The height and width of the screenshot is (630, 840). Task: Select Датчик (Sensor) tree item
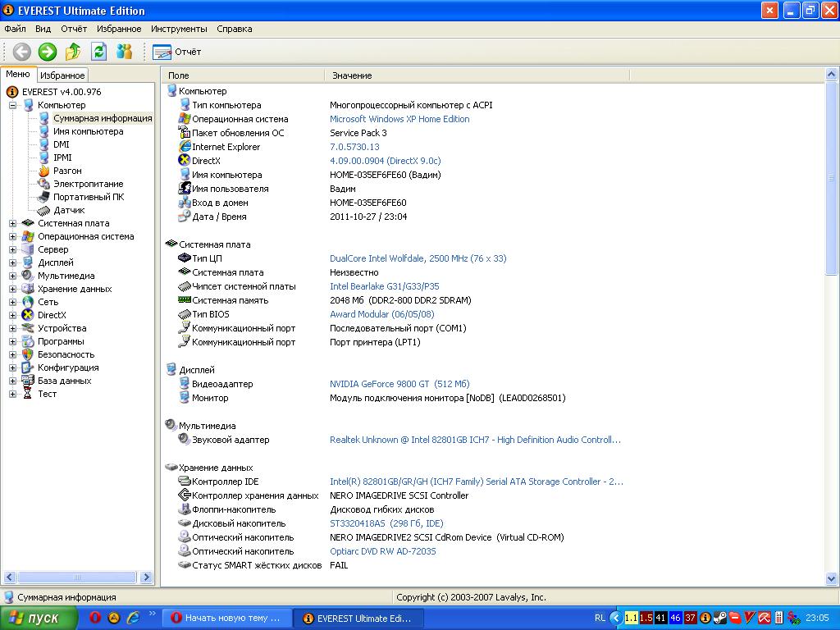(x=69, y=210)
